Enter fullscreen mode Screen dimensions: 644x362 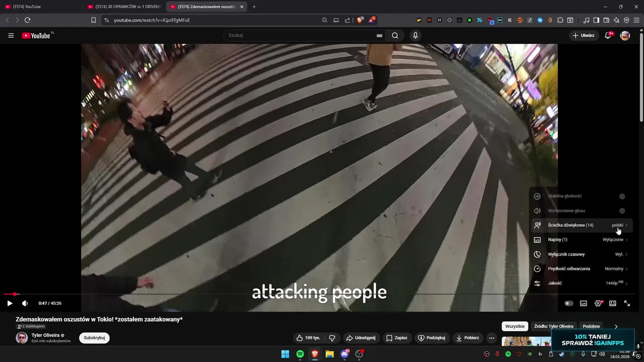[x=627, y=303]
